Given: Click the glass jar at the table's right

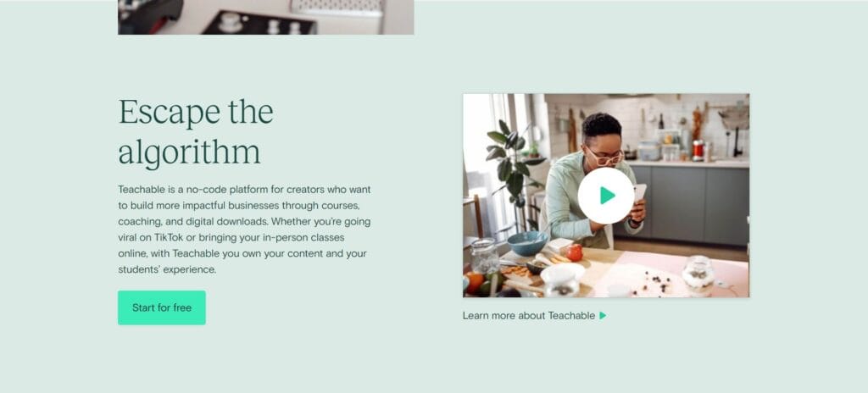Looking at the screenshot, I should (698, 274).
